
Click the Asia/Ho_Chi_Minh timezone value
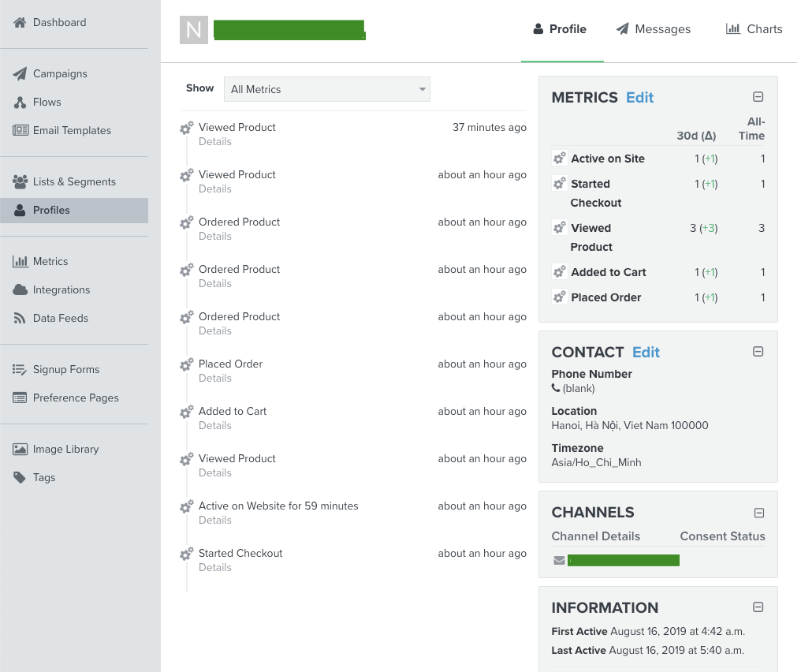(x=596, y=462)
